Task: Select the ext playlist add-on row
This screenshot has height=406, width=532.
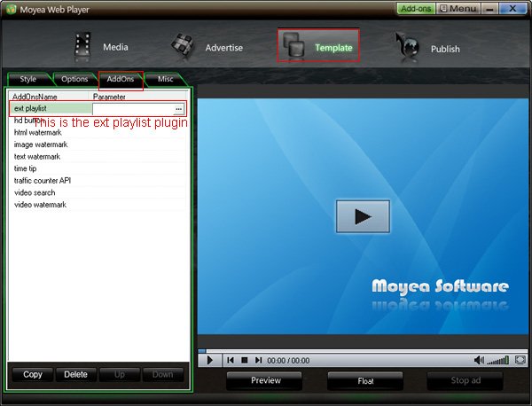Action: pos(98,108)
